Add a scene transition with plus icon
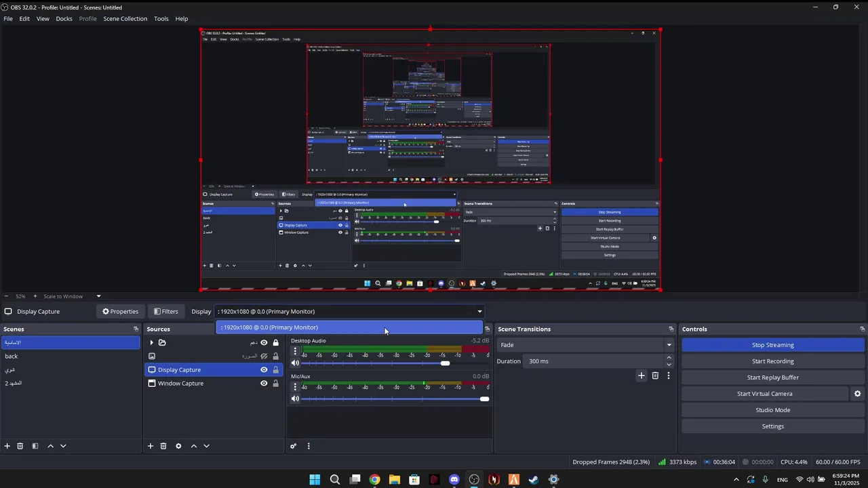The height and width of the screenshot is (488, 868). pyautogui.click(x=642, y=375)
